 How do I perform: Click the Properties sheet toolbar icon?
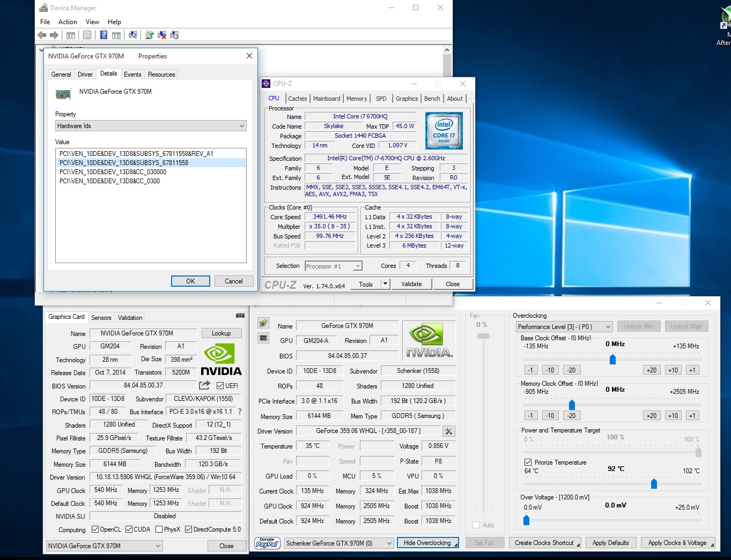point(87,35)
